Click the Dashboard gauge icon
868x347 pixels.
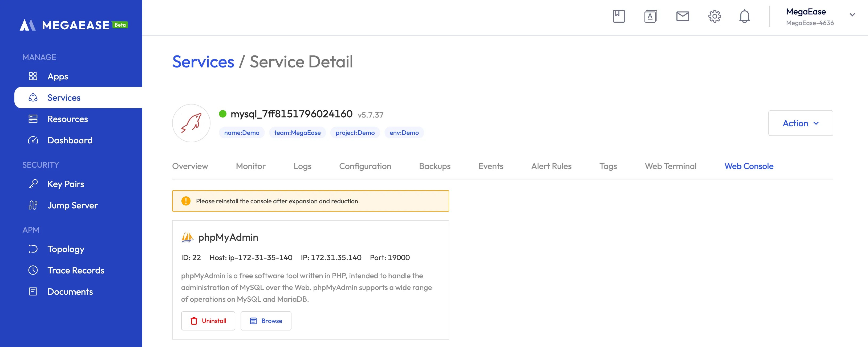pyautogui.click(x=33, y=140)
